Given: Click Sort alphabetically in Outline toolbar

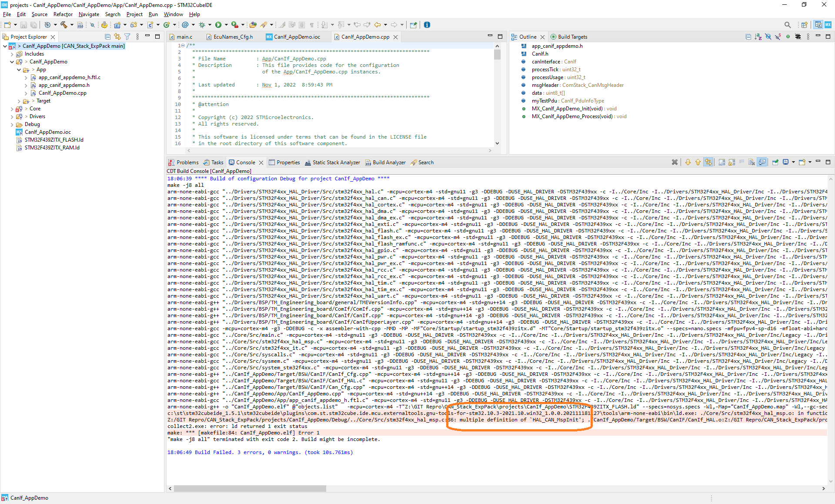Looking at the screenshot, I should pyautogui.click(x=758, y=37).
